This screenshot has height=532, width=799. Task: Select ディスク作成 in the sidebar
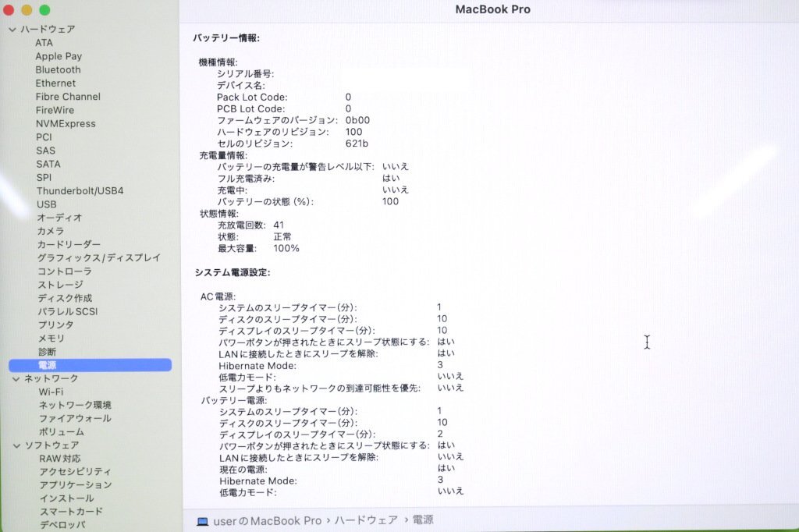click(x=65, y=298)
